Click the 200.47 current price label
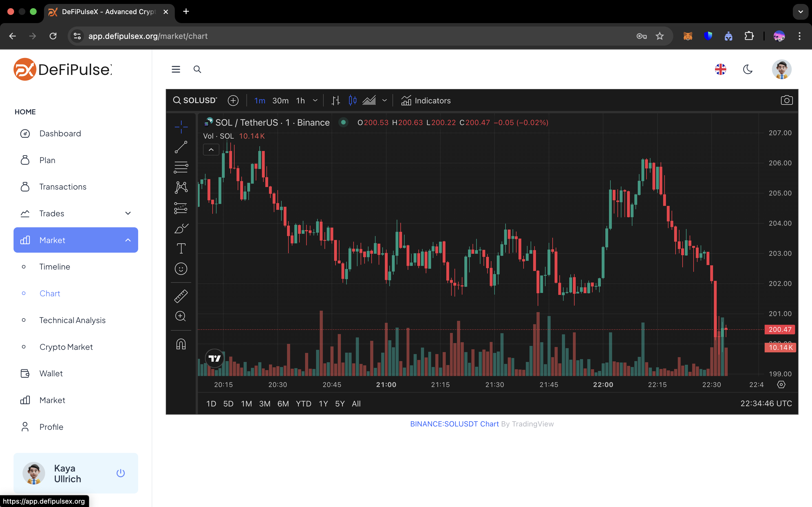The image size is (812, 507). pos(780,329)
